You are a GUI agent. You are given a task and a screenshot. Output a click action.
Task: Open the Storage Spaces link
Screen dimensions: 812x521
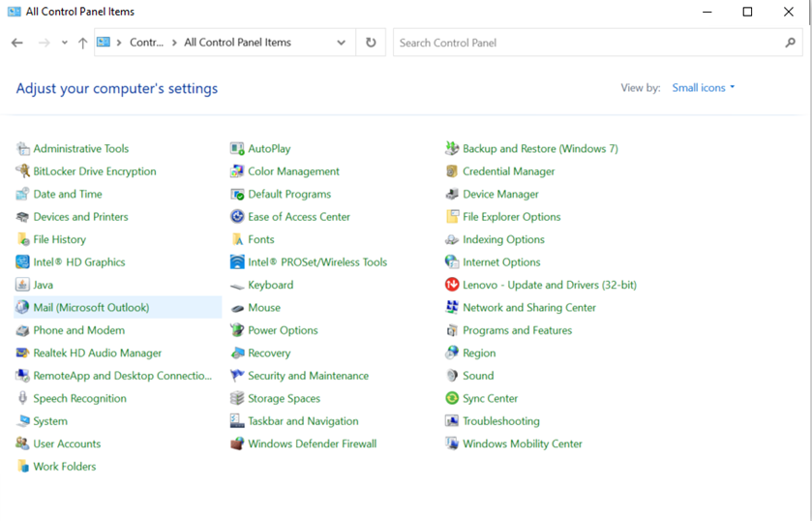(284, 398)
